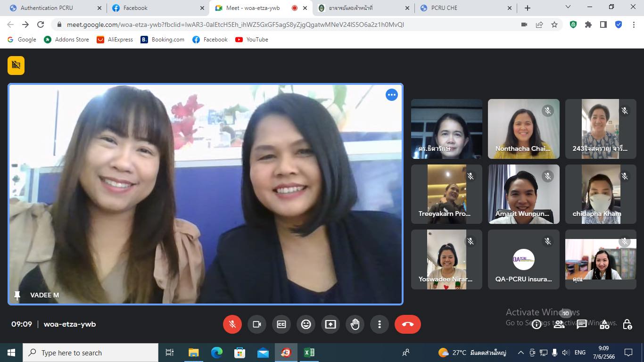Switch to the Authentication PCRU tab
The height and width of the screenshot is (362, 644).
point(52,8)
